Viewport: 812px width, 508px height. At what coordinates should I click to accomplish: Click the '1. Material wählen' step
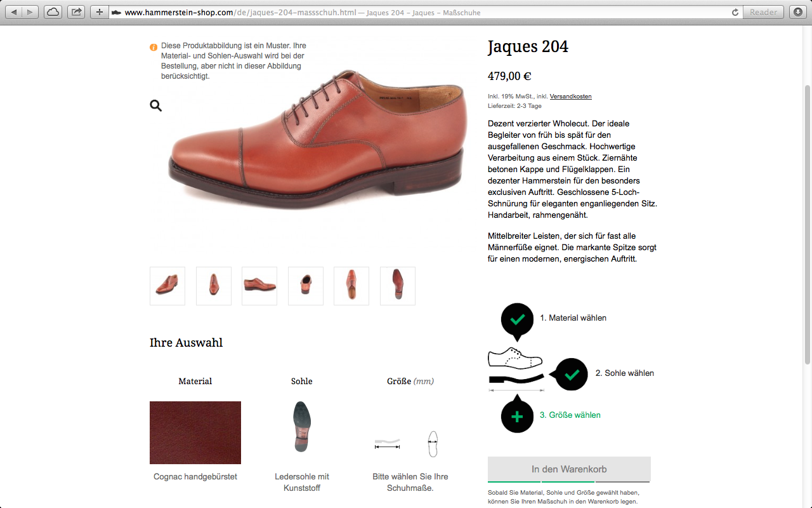pos(573,317)
